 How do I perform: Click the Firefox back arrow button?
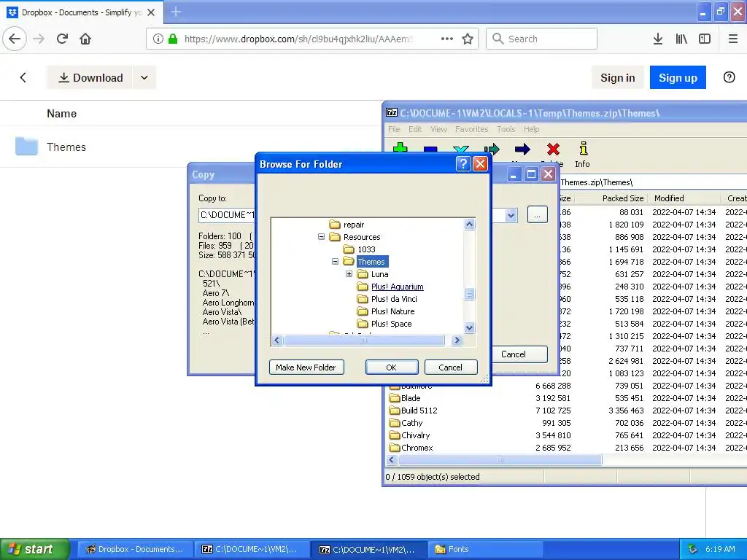(x=15, y=39)
